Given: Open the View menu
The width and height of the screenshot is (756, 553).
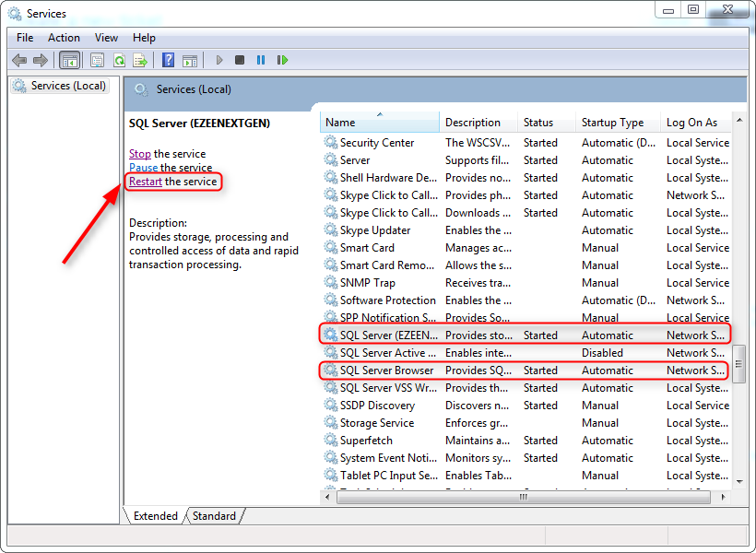Looking at the screenshot, I should [106, 38].
